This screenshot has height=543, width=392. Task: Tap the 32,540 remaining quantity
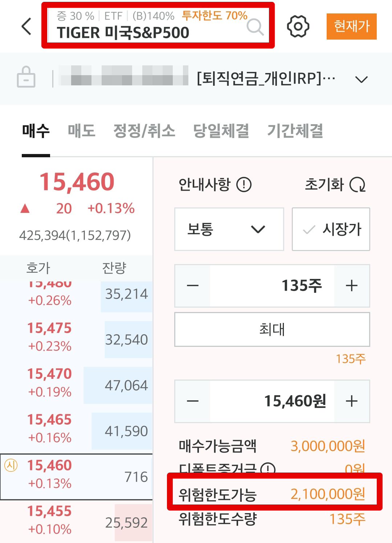click(126, 340)
